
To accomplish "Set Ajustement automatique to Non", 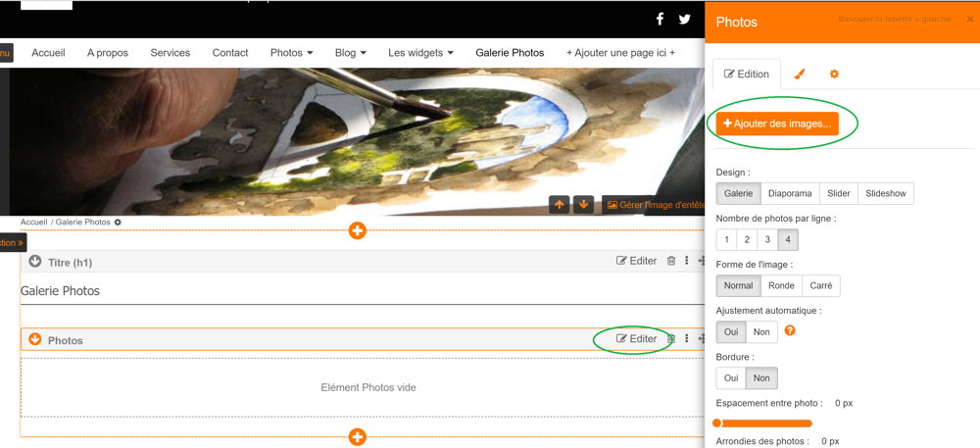I will coord(761,332).
